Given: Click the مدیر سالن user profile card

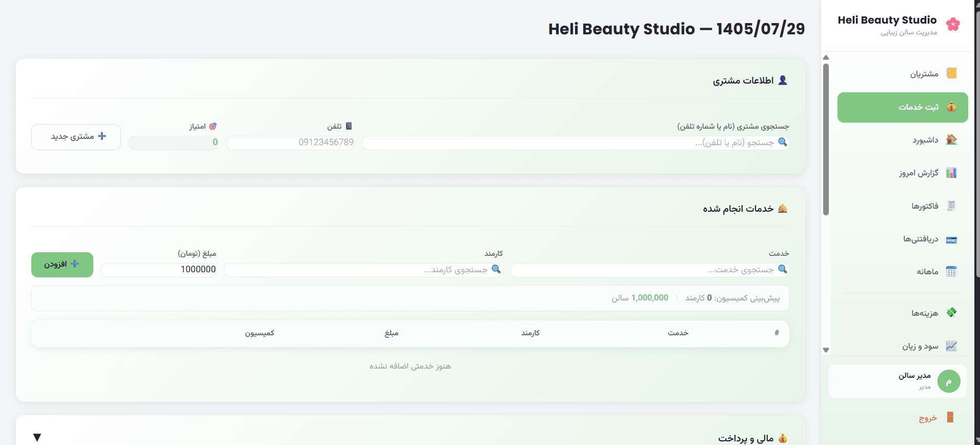Looking at the screenshot, I should click(x=897, y=381).
